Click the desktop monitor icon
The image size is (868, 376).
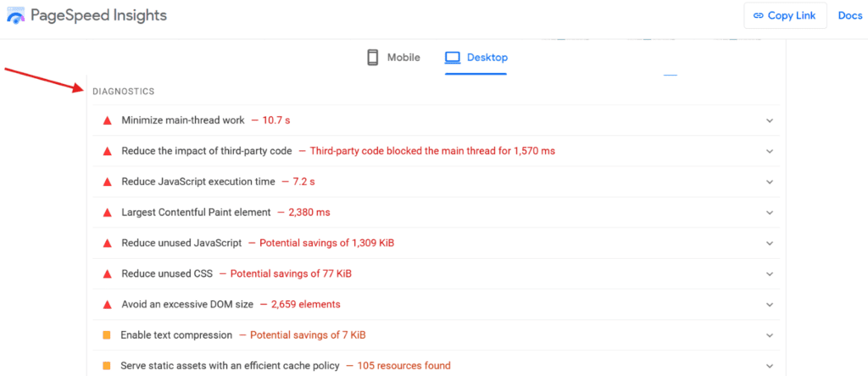tap(453, 58)
